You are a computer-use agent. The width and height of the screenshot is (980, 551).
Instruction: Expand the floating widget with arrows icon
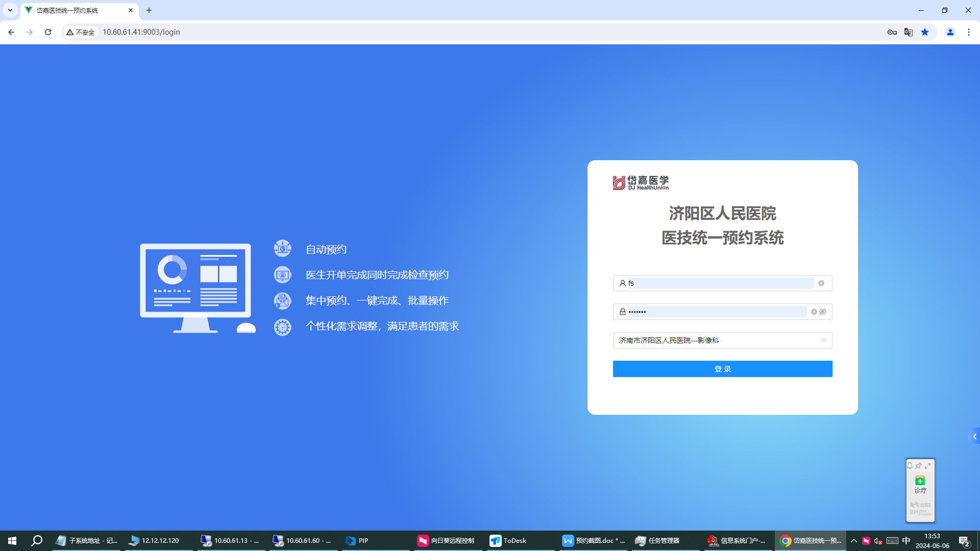point(927,465)
